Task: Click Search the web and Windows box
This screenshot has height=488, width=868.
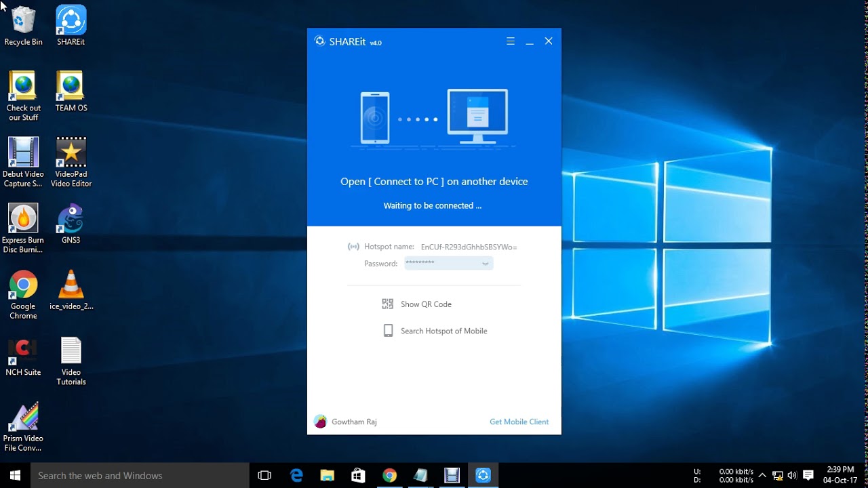Action: tap(140, 476)
